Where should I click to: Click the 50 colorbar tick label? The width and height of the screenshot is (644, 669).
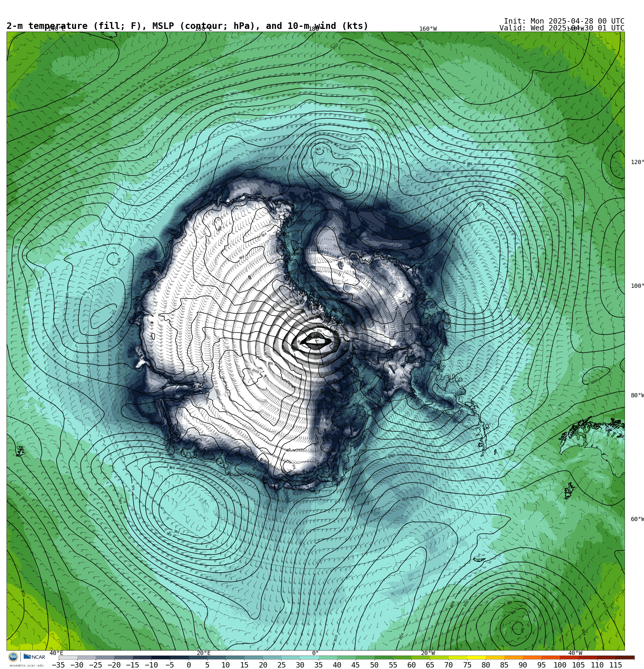374,665
